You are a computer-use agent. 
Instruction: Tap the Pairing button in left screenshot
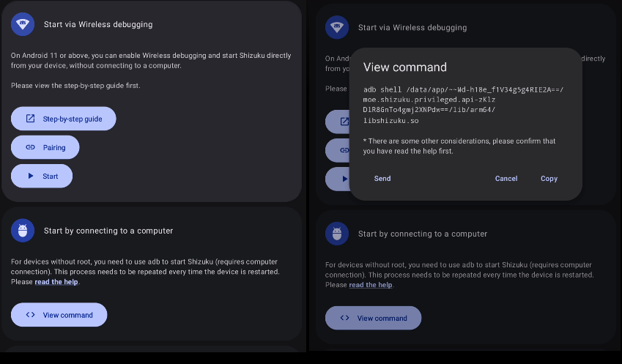click(45, 147)
